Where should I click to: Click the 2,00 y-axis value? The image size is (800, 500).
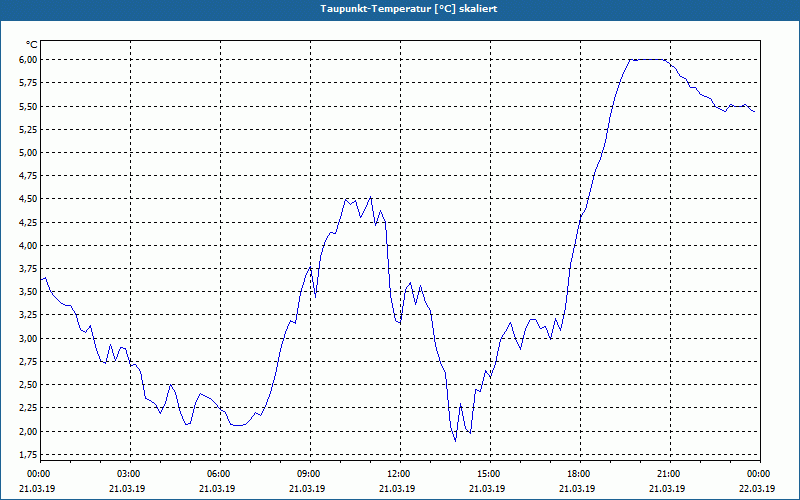coord(28,431)
